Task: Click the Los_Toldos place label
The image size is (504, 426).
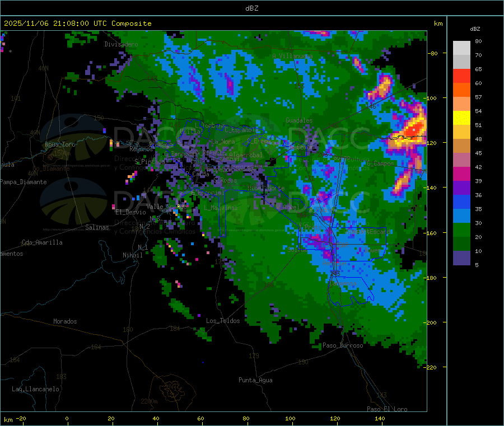Action: click(223, 321)
